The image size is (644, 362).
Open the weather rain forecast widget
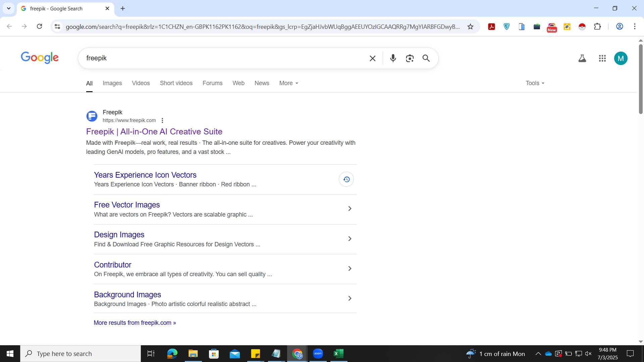point(495,354)
